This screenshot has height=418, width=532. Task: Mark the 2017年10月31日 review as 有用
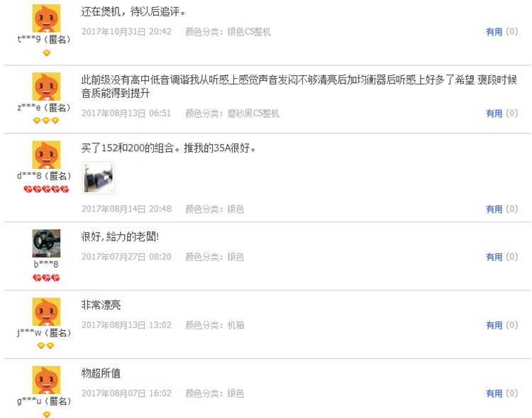(494, 32)
